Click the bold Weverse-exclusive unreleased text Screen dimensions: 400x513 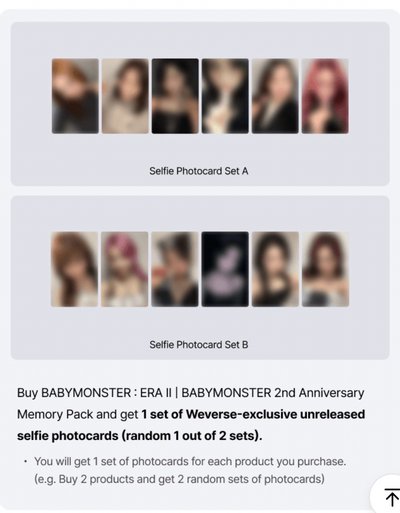tap(275, 414)
